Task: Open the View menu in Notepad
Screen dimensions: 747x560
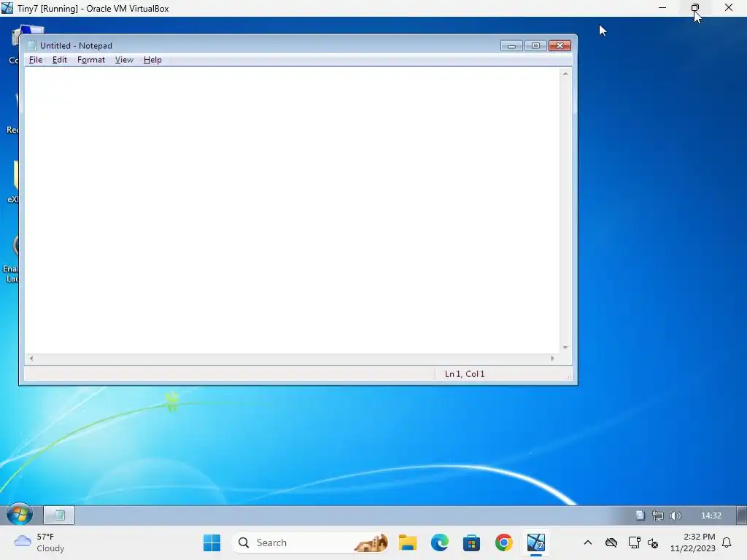Action: (124, 60)
